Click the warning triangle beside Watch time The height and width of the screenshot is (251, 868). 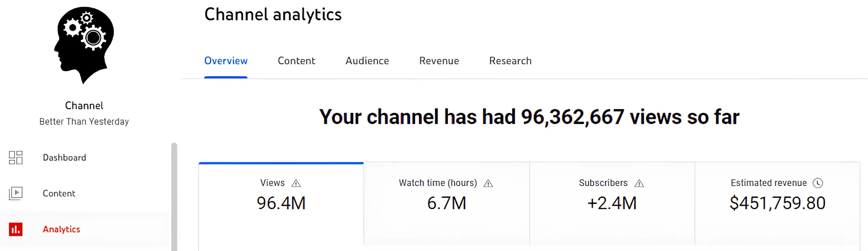pos(488,183)
